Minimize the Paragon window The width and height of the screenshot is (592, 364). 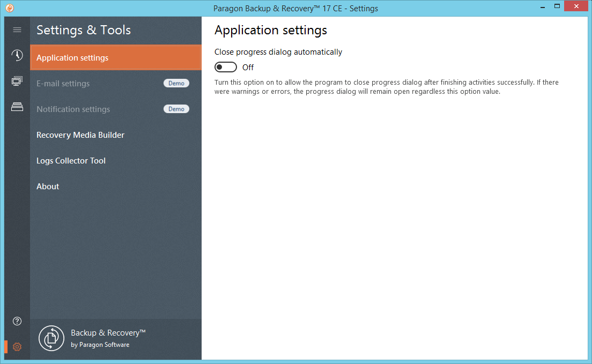coord(543,6)
